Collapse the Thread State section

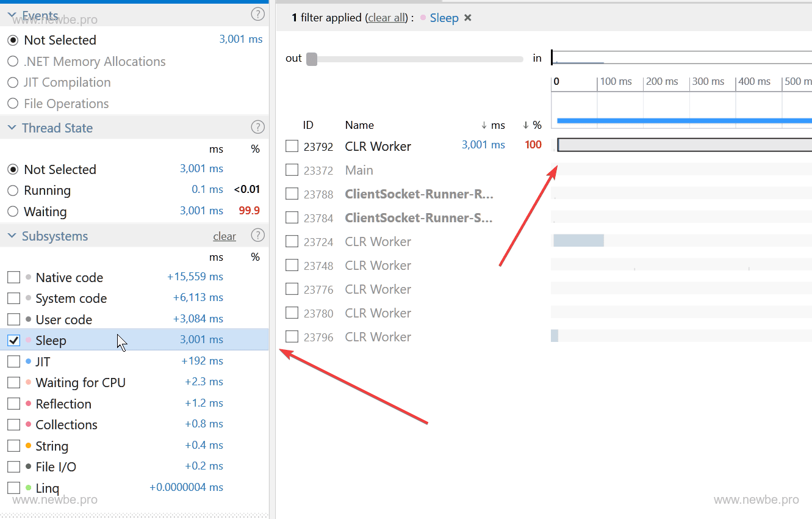click(12, 128)
